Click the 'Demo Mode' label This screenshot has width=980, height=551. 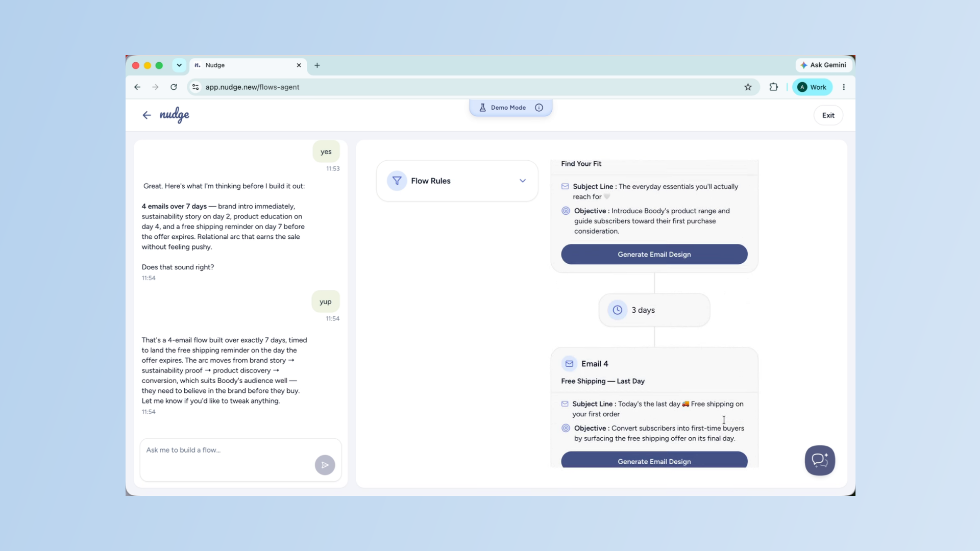coord(508,108)
